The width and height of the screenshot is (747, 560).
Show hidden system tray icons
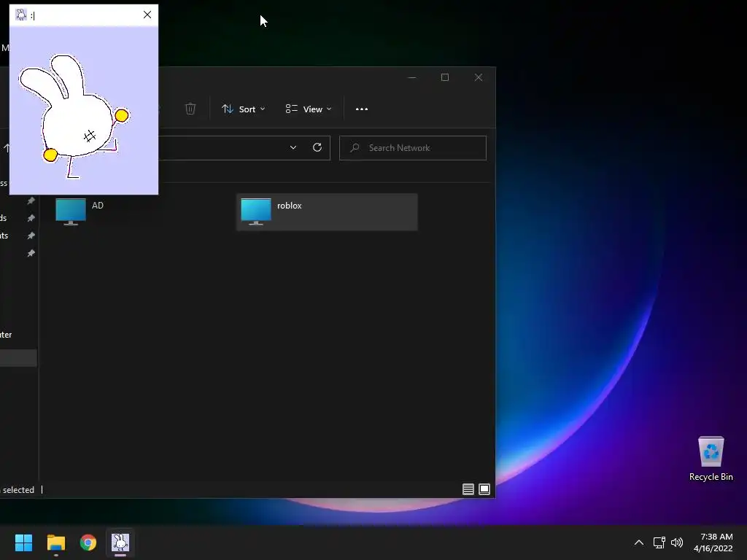[x=639, y=542]
